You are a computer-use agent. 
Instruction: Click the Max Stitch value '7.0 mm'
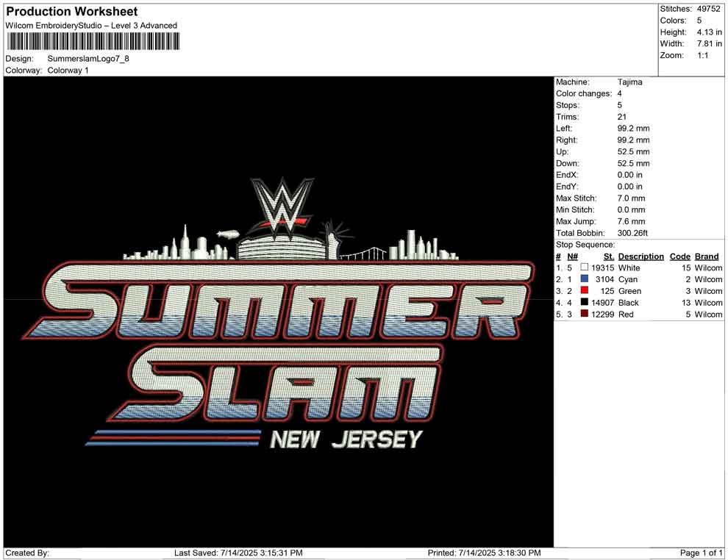[x=631, y=198]
